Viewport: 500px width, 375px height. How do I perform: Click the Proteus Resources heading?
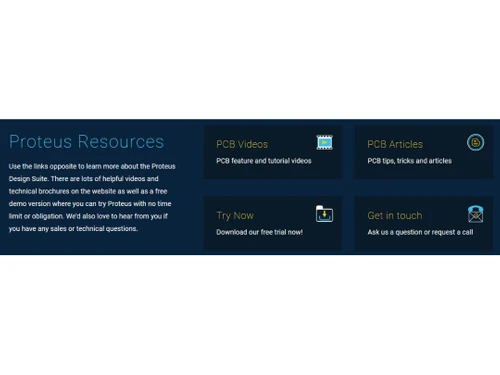[x=86, y=142]
